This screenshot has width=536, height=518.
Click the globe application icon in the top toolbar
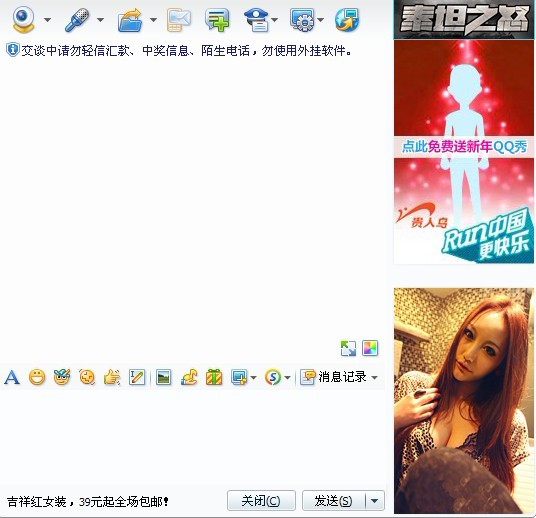point(347,20)
